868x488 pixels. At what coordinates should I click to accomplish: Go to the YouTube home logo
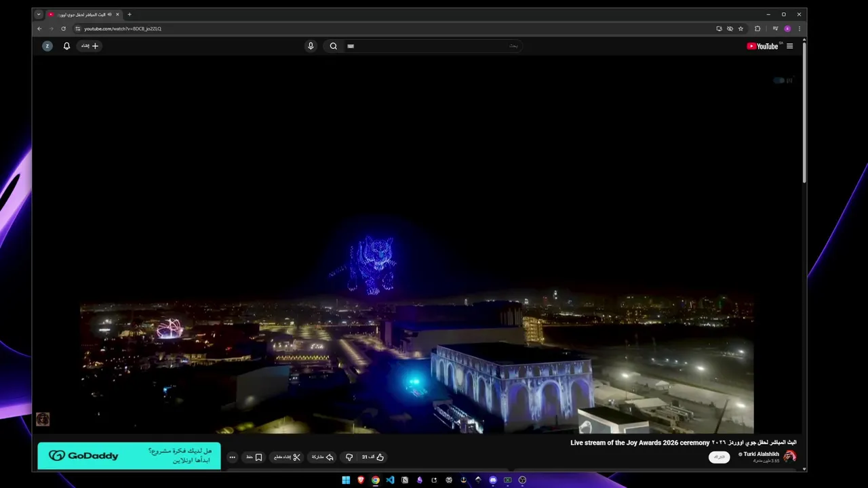(764, 46)
